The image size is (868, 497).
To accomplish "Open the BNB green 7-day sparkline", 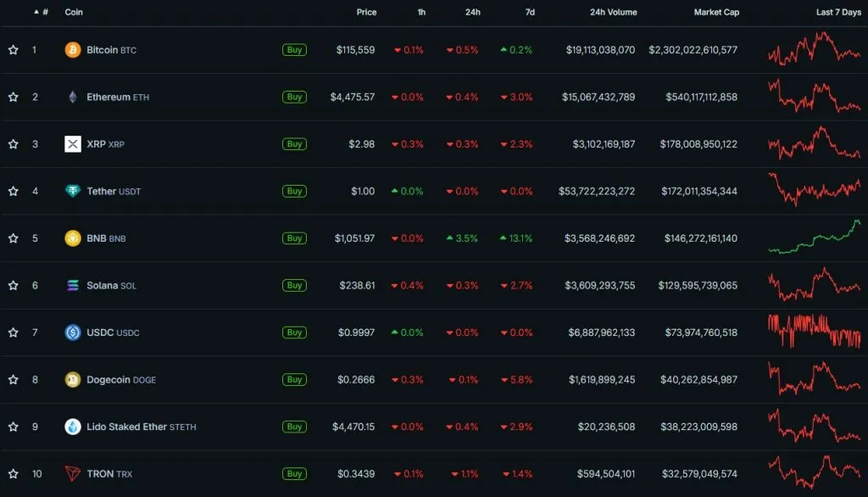I will coord(814,237).
